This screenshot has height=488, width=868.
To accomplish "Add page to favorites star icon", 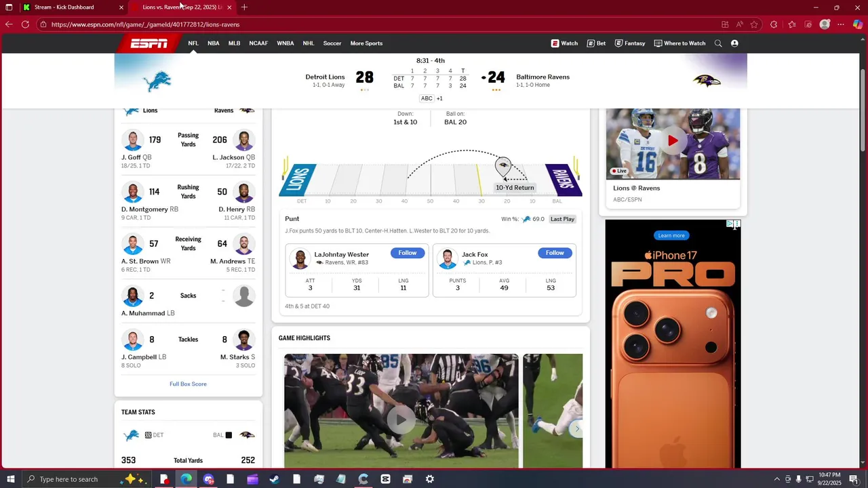I will (x=754, y=24).
